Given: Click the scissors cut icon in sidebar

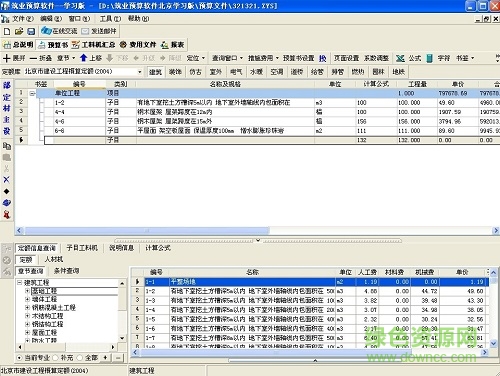Looking at the screenshot, I should pos(7,169).
